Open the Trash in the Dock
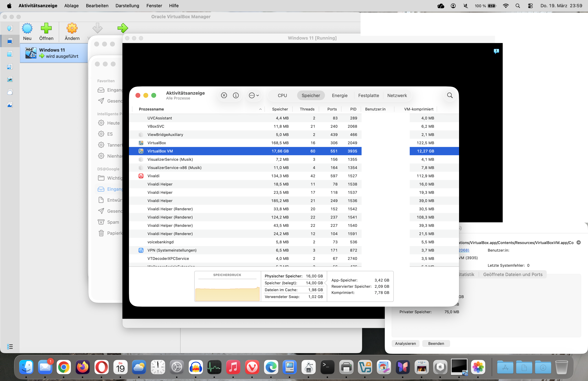The image size is (588, 381). point(561,367)
